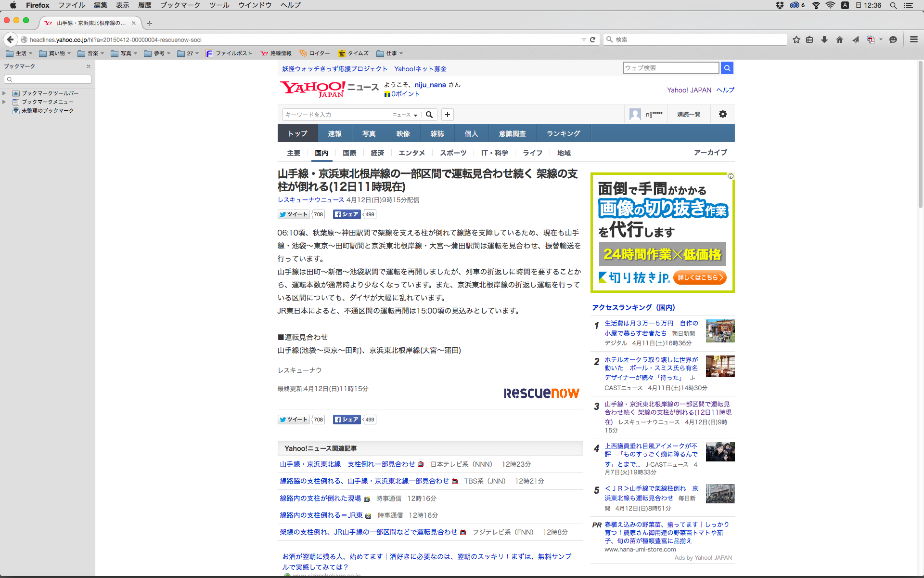Screen dimensions: 924x578
Task: Open the 日本テレビ 支柱倒れ related article link
Action: click(347, 464)
